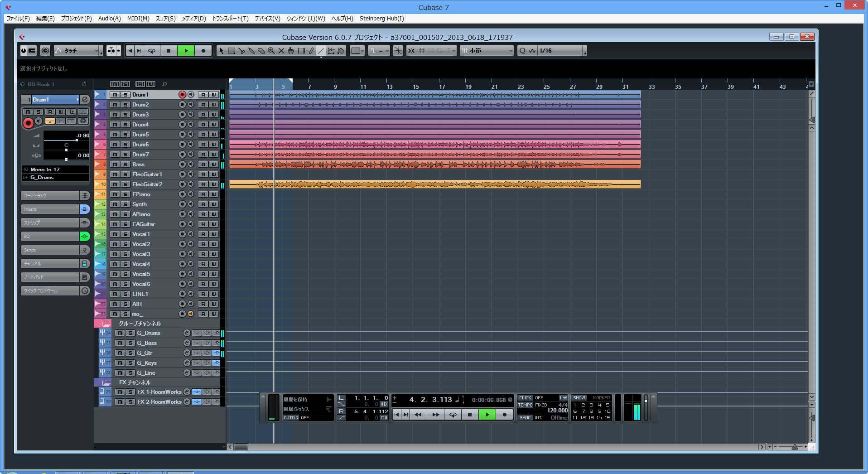Expand the Inserts section in inspector

[50, 209]
